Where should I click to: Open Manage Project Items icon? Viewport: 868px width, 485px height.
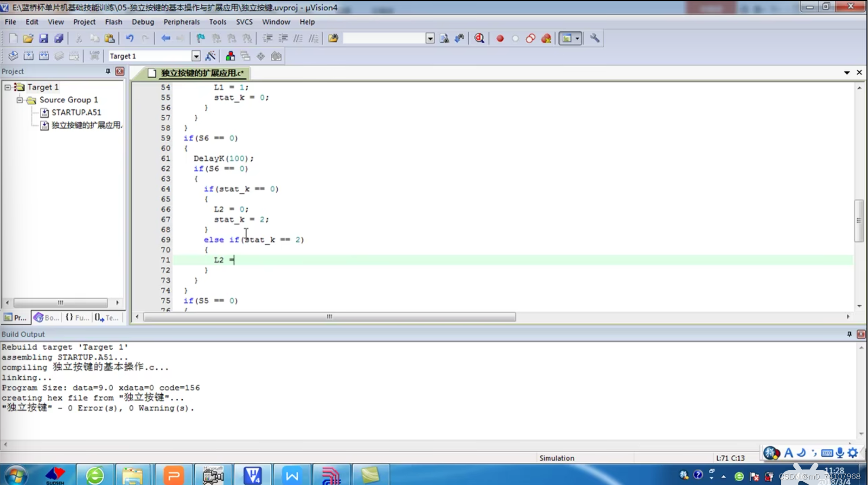pyautogui.click(x=230, y=56)
